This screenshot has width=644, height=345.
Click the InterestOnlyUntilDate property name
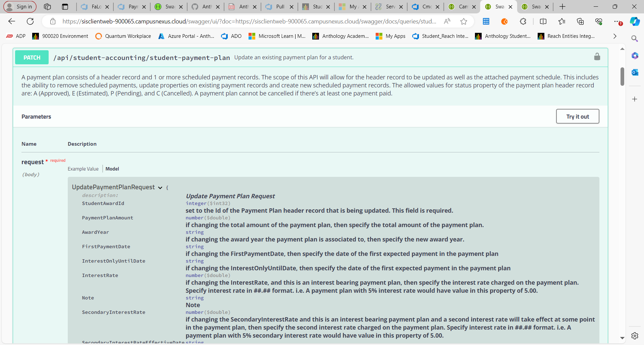tap(113, 261)
